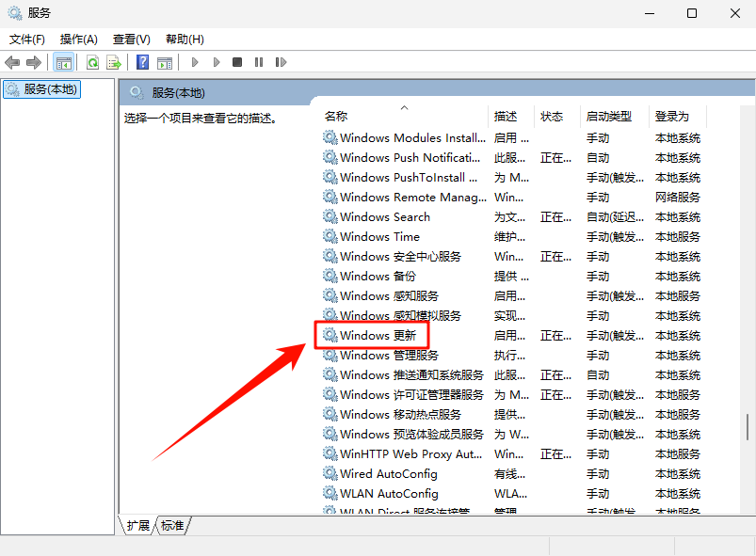
Task: Click the Stop service toolbar icon
Action: [236, 62]
